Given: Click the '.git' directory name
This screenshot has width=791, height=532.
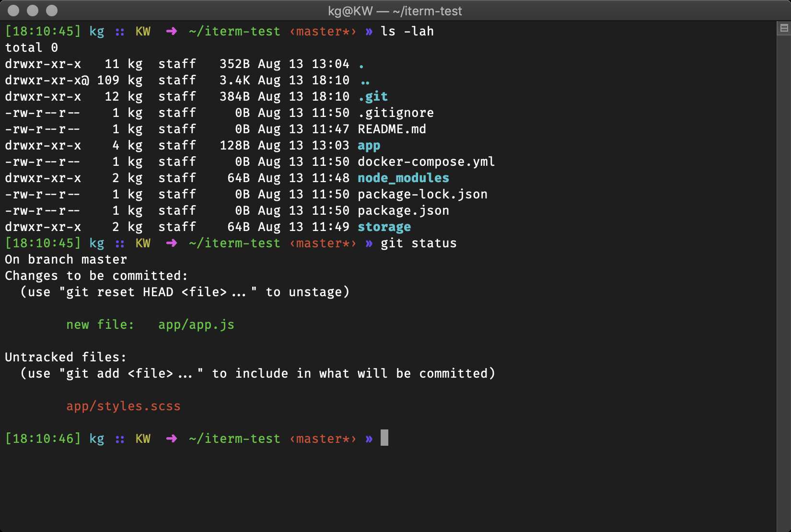Looking at the screenshot, I should 373,96.
